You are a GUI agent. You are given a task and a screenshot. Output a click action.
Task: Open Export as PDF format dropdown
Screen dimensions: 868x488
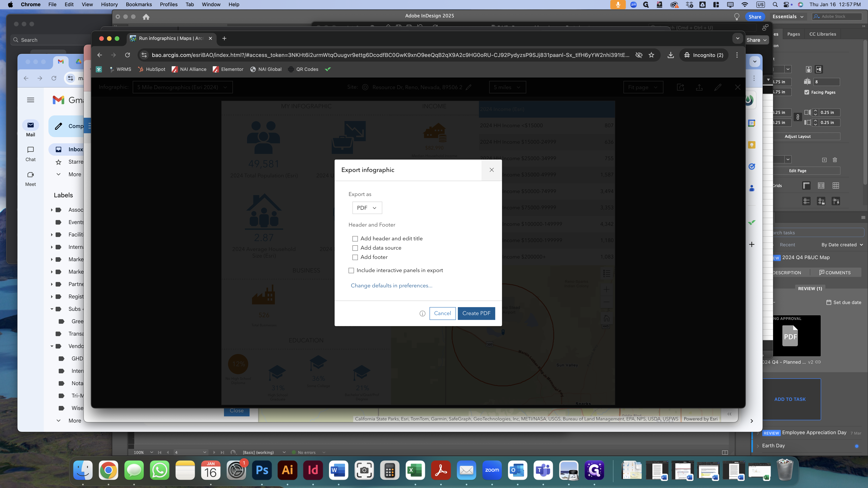[x=367, y=208]
